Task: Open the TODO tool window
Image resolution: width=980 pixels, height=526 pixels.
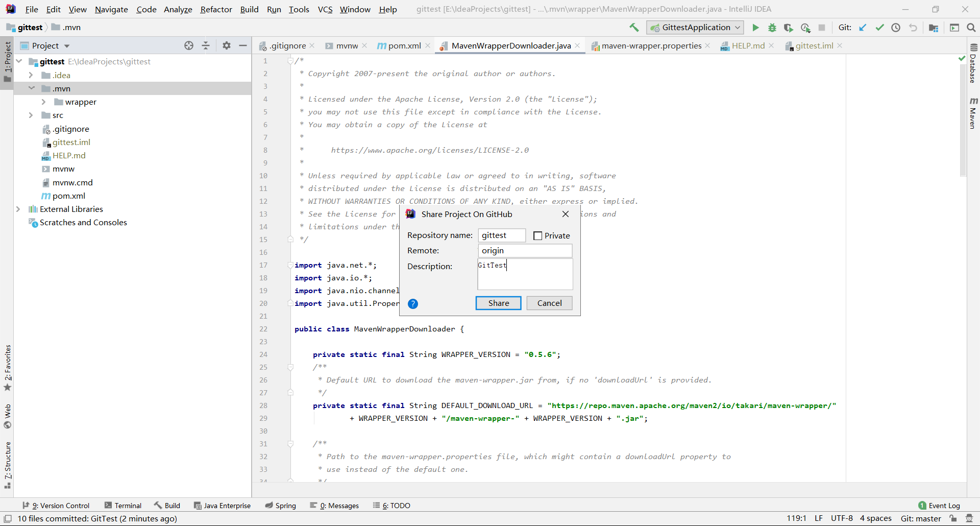Action: click(391, 506)
